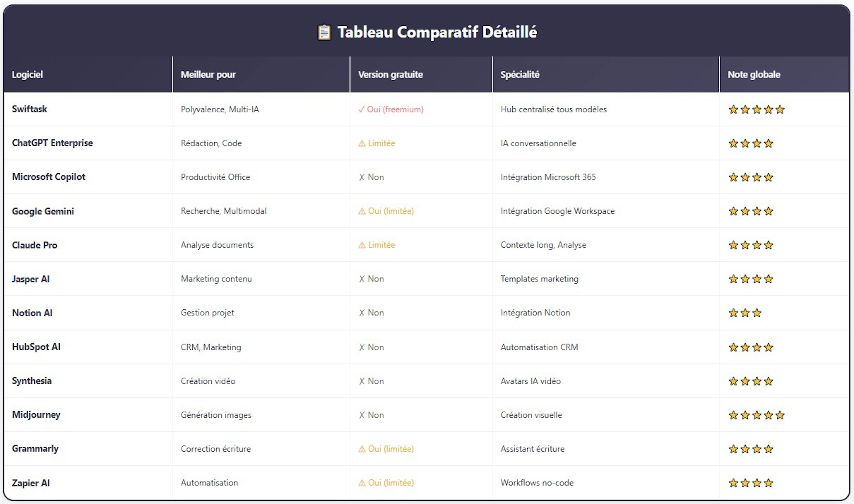Click the Swiftask software name

(x=30, y=109)
